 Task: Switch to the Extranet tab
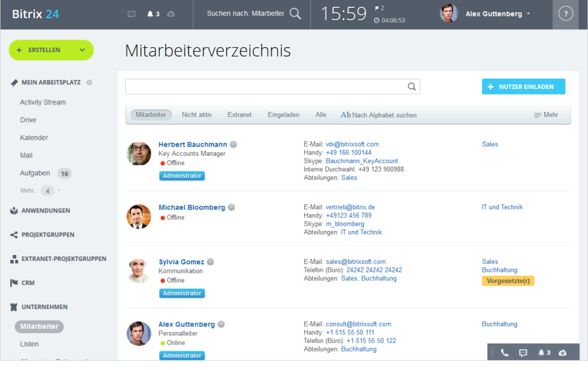click(x=239, y=115)
